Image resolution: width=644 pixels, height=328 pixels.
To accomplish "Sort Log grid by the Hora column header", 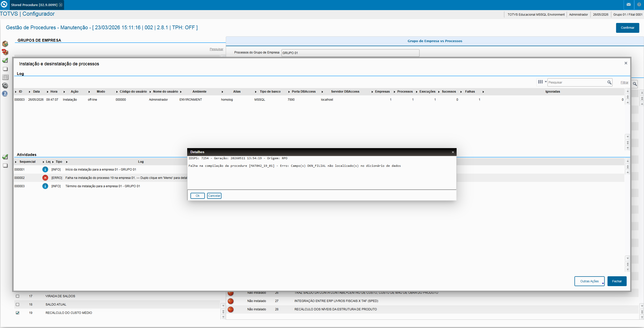I will coord(54,92).
